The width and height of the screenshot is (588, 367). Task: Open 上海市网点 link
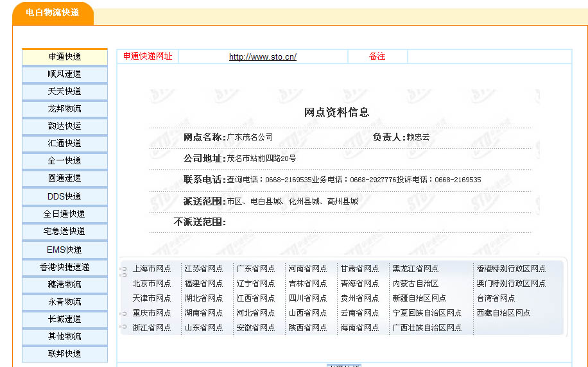pos(151,269)
